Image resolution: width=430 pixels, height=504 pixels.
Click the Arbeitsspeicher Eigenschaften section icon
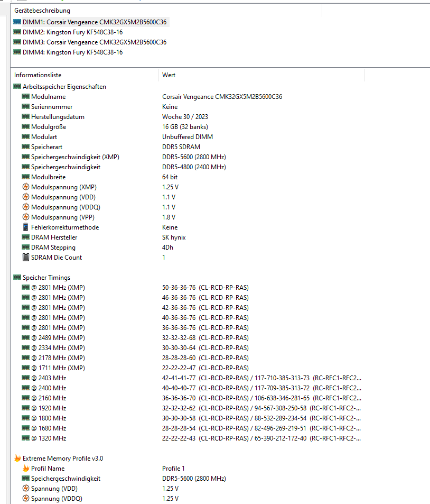click(17, 86)
